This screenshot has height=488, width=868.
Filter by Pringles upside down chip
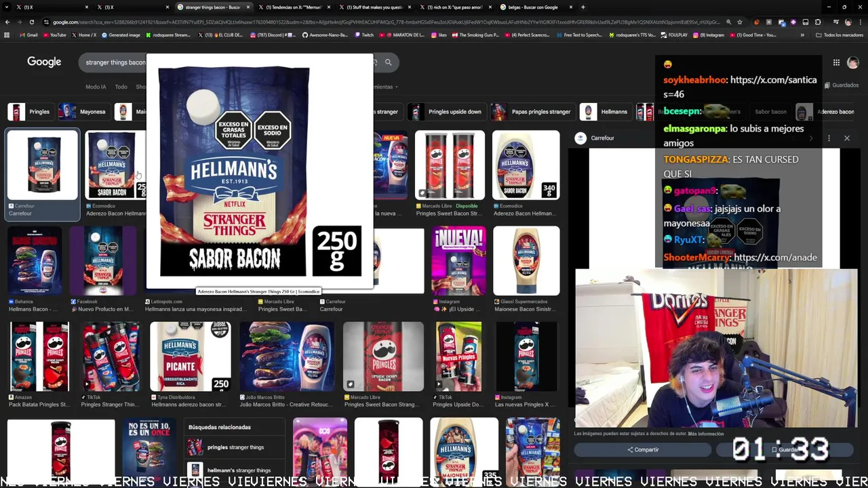pos(447,112)
